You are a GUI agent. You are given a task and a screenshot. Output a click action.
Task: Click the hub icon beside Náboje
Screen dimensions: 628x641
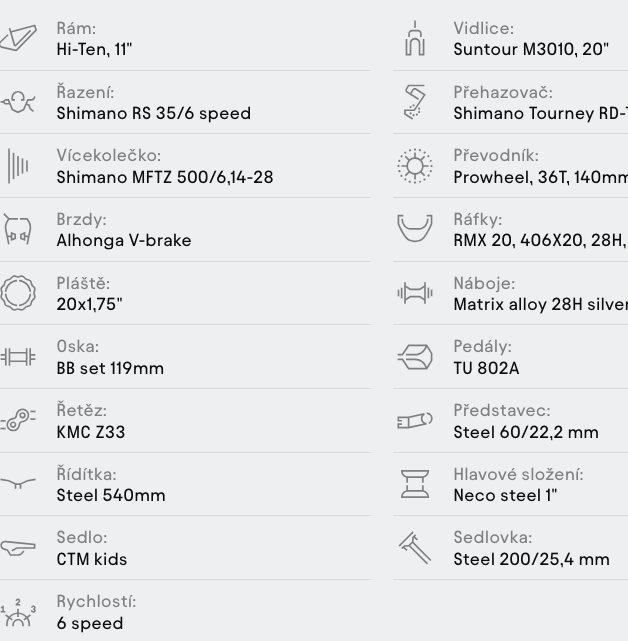pyautogui.click(x=415, y=293)
